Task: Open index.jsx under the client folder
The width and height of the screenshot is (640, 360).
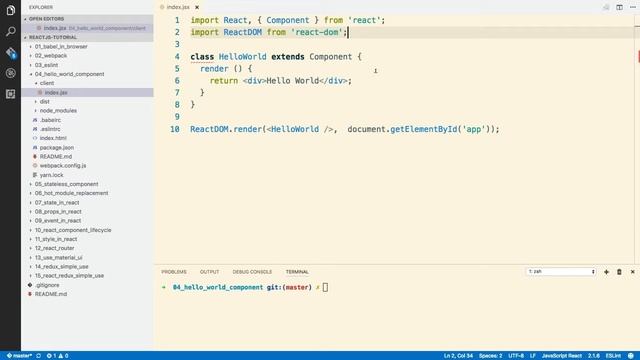Action: coord(56,93)
